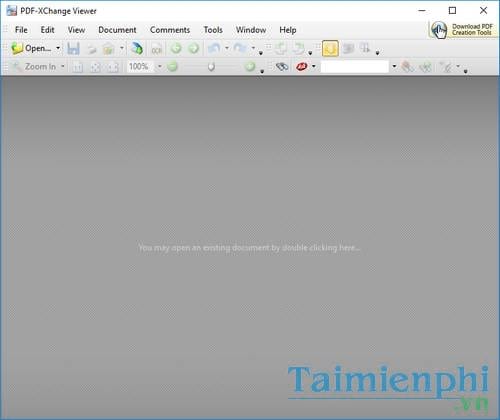
Task: Click the Save floppy disk icon
Action: 73,49
